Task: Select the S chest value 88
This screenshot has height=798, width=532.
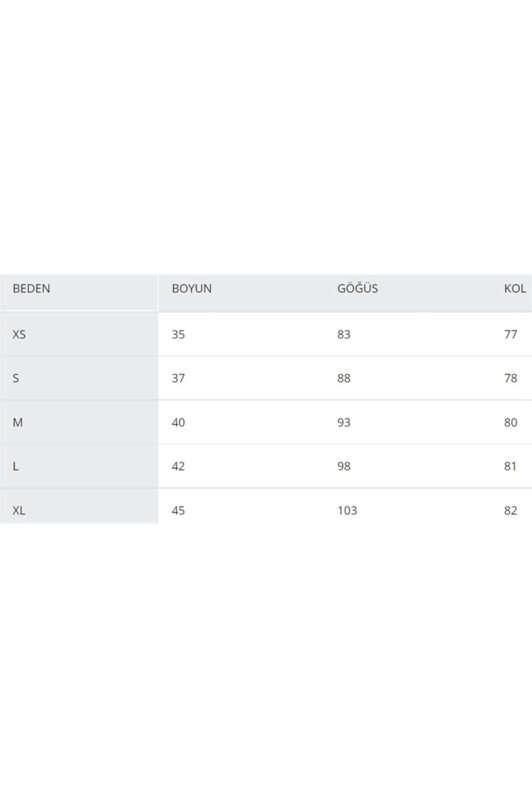Action: pyautogui.click(x=344, y=378)
